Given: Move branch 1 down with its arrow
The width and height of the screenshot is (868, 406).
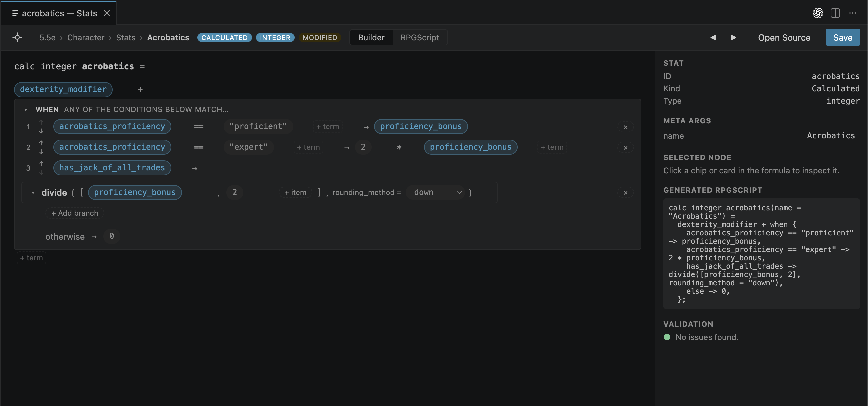Looking at the screenshot, I should coord(41,131).
